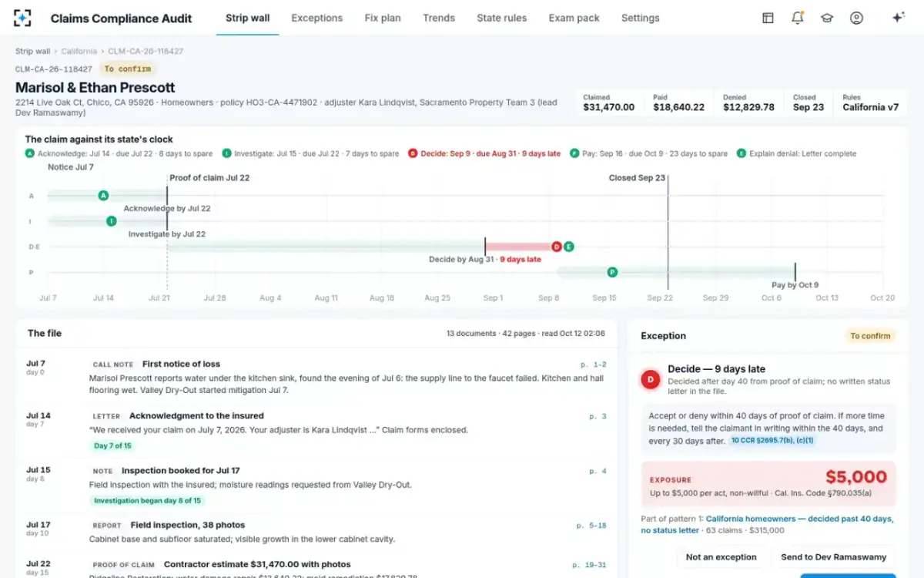Open the user profile icon

(856, 18)
